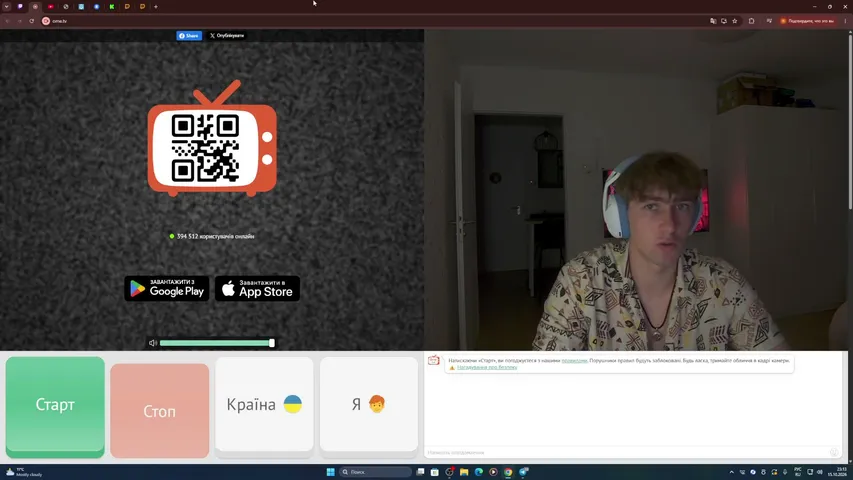
Task: Open Telegram from the taskbar
Action: pyautogui.click(x=523, y=472)
